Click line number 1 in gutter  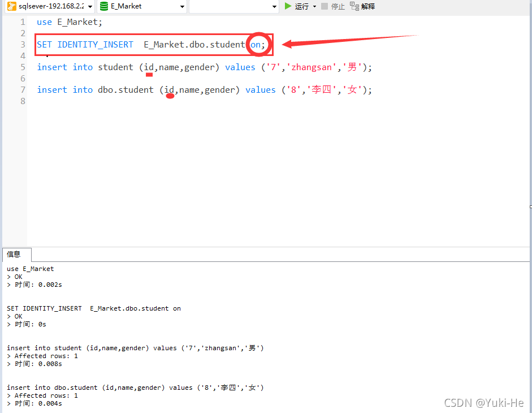[23, 22]
